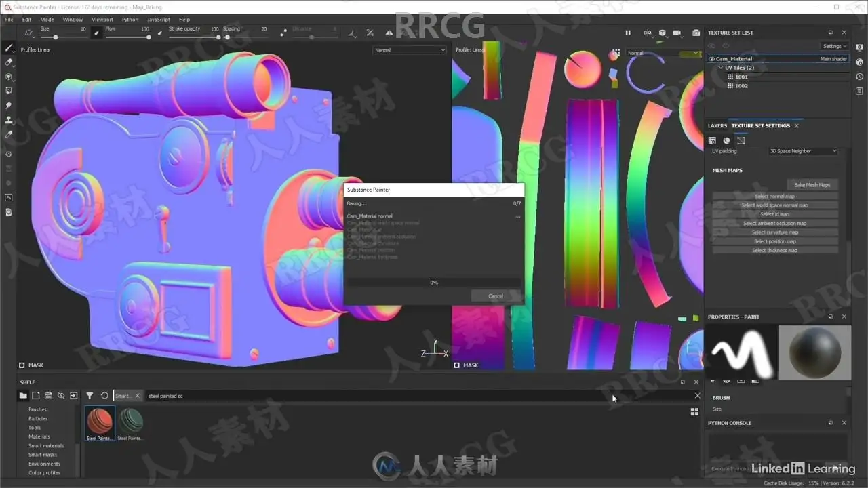
Task: Open the UV padding 3D Space Neighbor dropdown
Action: click(x=804, y=151)
